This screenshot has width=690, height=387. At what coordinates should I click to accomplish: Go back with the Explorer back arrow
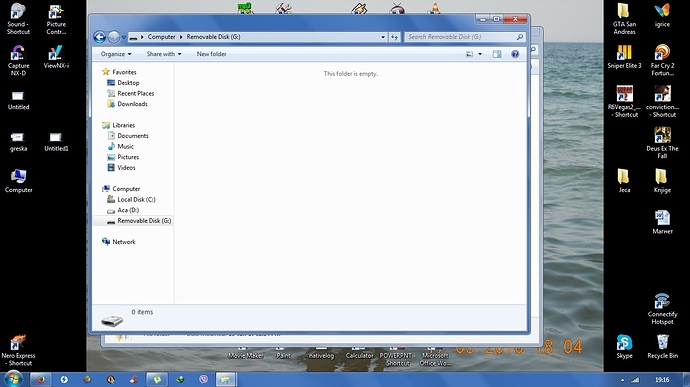tap(99, 37)
